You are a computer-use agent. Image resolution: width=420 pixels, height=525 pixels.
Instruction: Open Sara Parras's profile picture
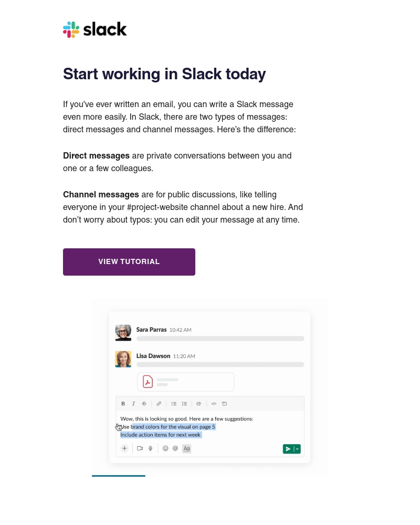pos(123,332)
